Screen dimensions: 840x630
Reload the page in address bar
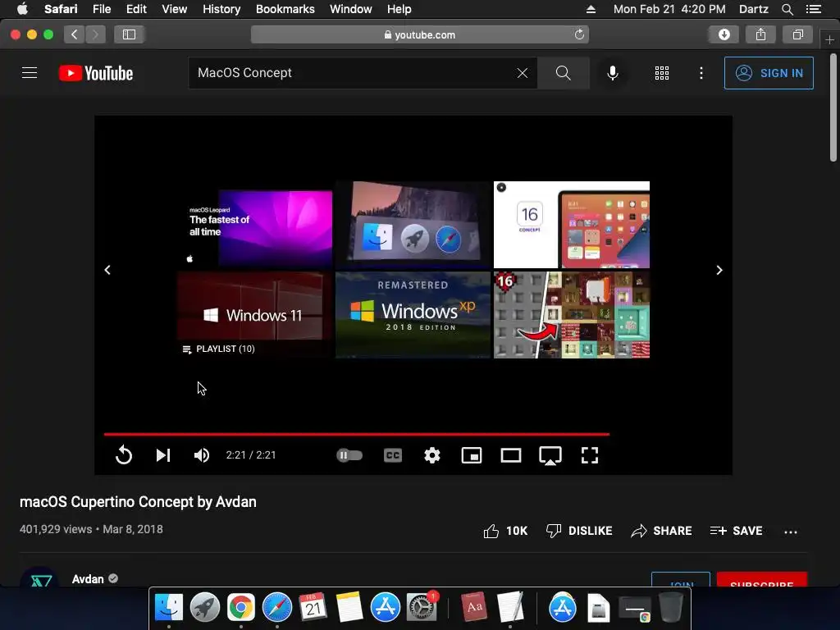coord(579,34)
